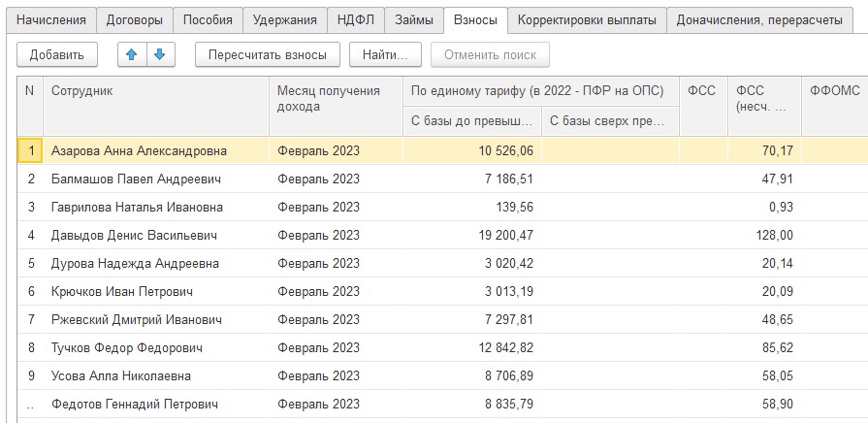Select employee Усова Алла Николаевна
The width and height of the screenshot is (868, 423).
click(x=121, y=376)
